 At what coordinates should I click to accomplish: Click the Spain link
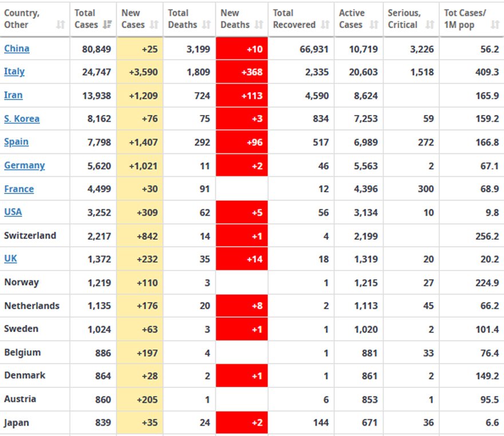click(x=16, y=142)
